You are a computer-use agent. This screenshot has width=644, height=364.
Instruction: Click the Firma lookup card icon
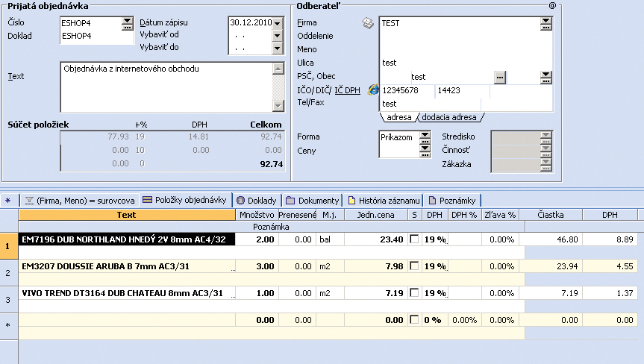coord(368,23)
